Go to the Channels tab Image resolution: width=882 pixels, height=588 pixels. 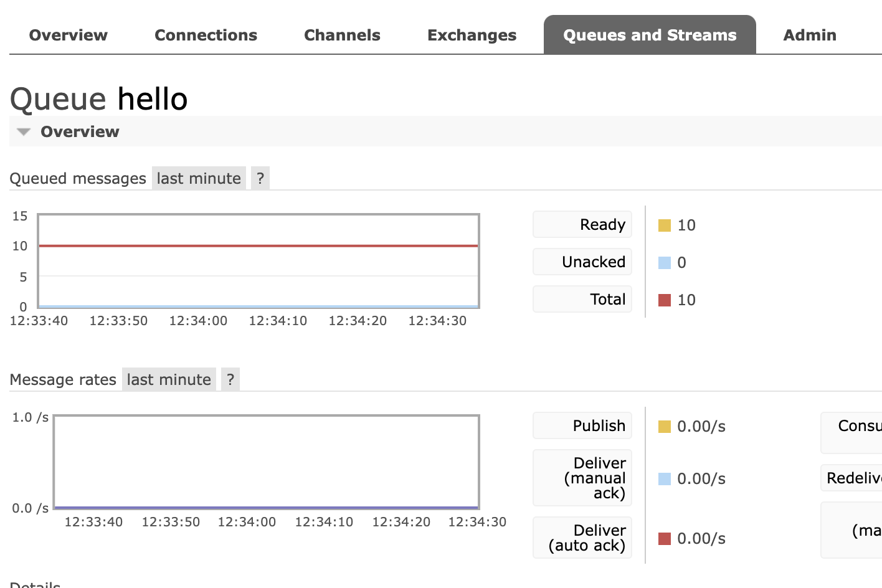point(342,35)
